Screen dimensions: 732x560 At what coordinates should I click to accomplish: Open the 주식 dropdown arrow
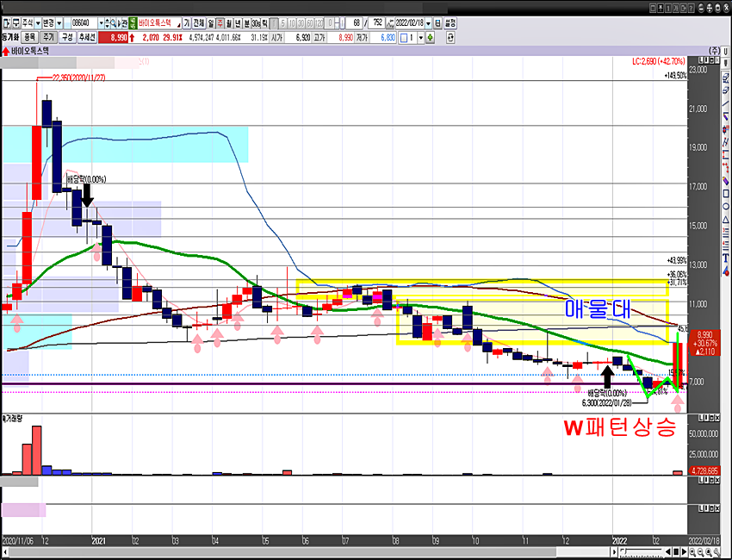[38, 23]
